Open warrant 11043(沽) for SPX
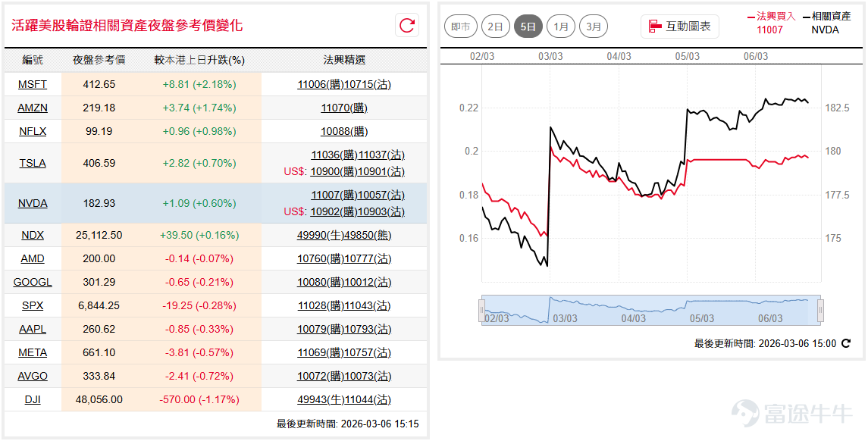The image size is (868, 441). 368,305
